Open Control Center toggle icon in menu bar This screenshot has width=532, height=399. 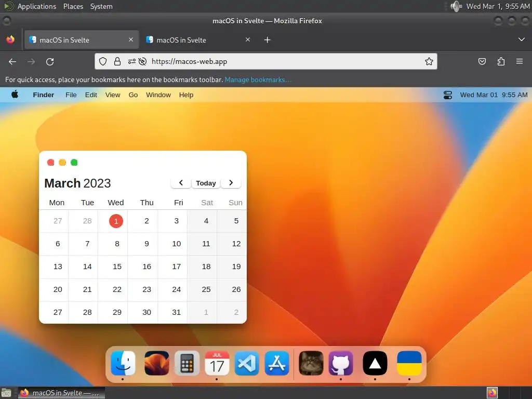pos(447,95)
